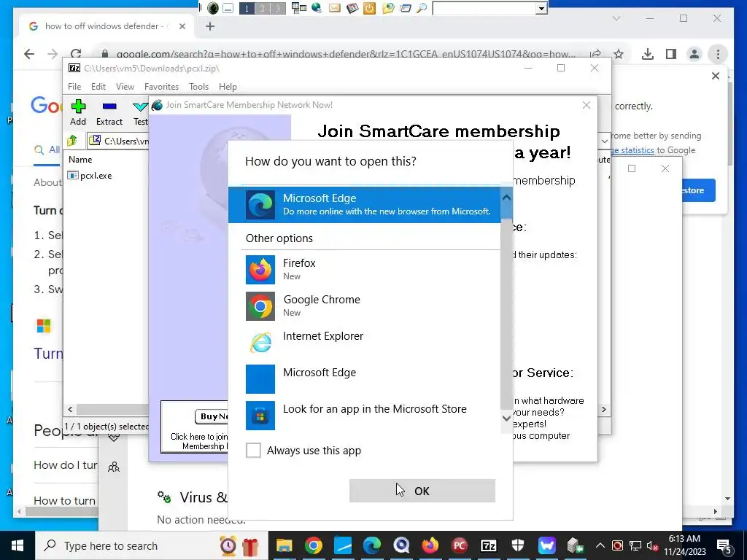
Task: Open the Edit menu in 7-Zip
Action: (x=98, y=87)
